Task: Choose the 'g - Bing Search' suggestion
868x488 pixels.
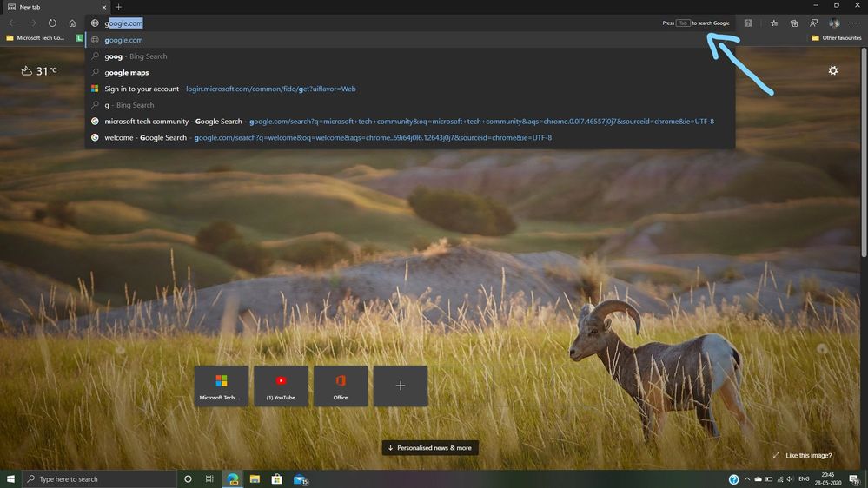Action: (x=410, y=104)
